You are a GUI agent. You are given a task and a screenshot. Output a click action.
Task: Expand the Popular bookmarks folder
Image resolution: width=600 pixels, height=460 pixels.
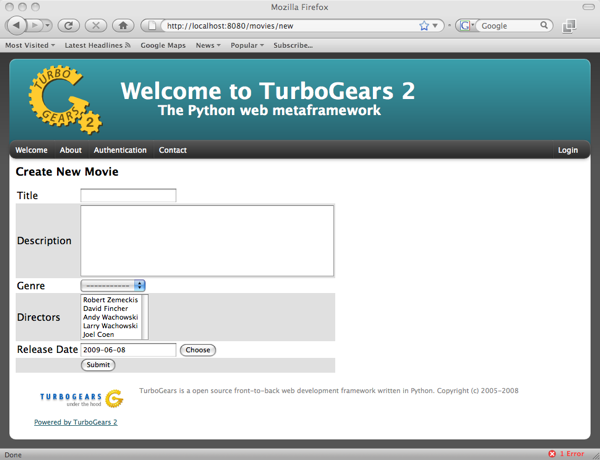247,45
